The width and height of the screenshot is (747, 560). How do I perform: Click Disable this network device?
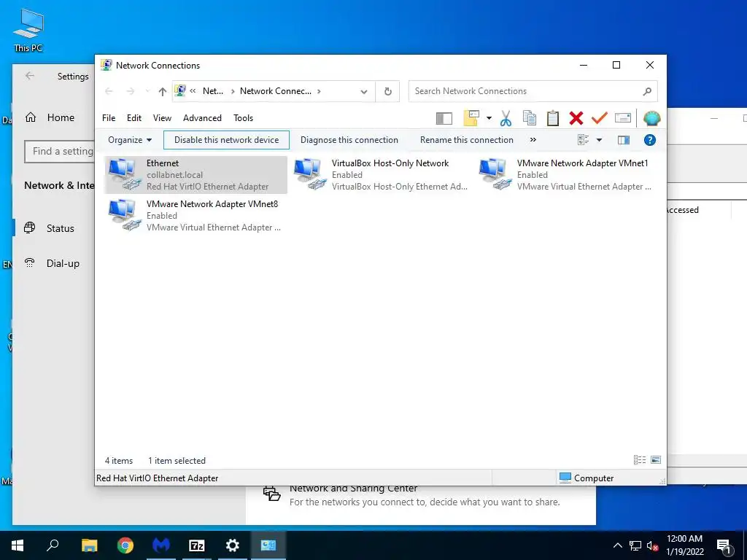click(x=226, y=140)
